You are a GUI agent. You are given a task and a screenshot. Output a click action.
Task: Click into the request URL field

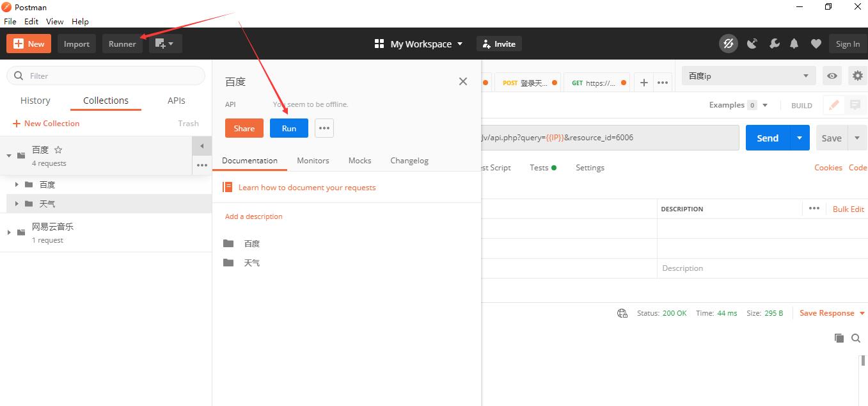[x=610, y=138]
